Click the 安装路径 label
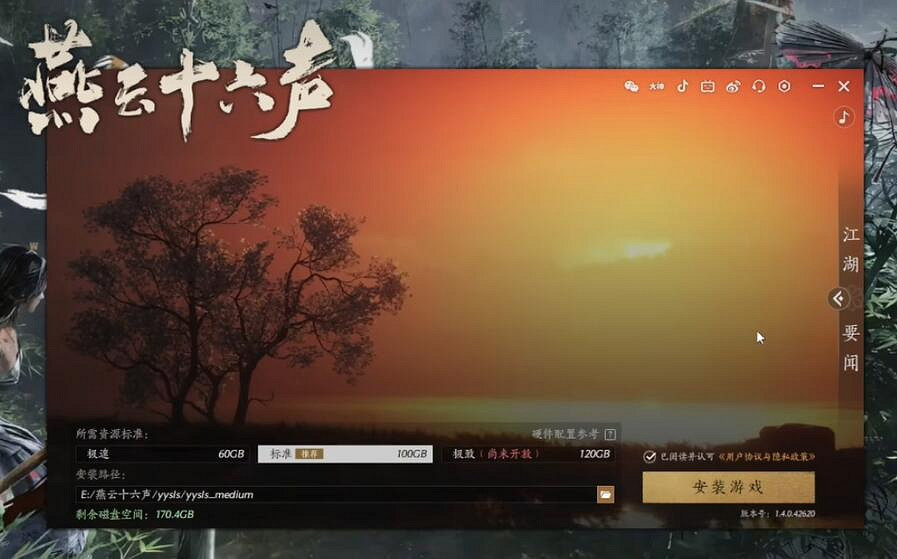The image size is (897, 559). (x=101, y=474)
